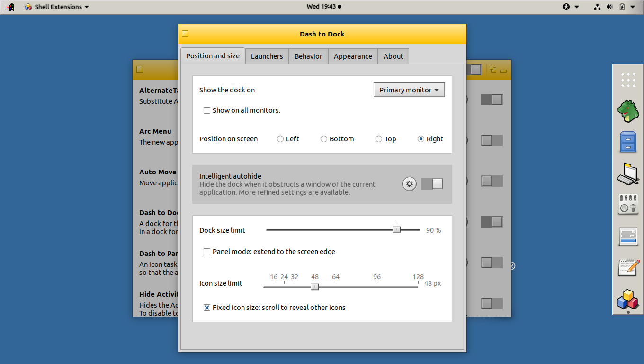Click the Dock size limit label
Viewport: 644px width, 364px height.
tap(222, 230)
